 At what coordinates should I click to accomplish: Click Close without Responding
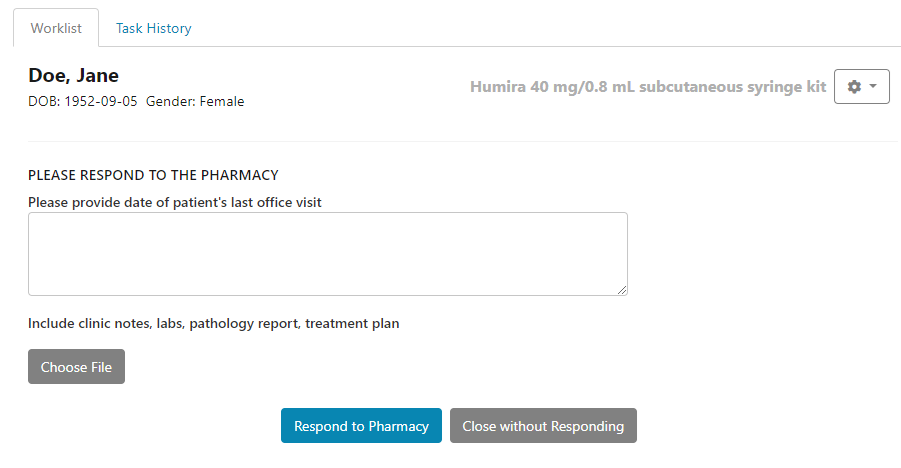[x=543, y=426]
